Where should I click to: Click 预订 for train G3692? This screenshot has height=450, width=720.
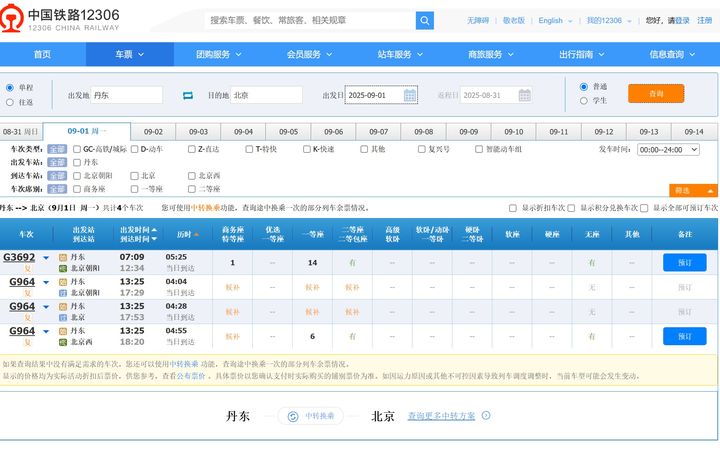click(684, 262)
